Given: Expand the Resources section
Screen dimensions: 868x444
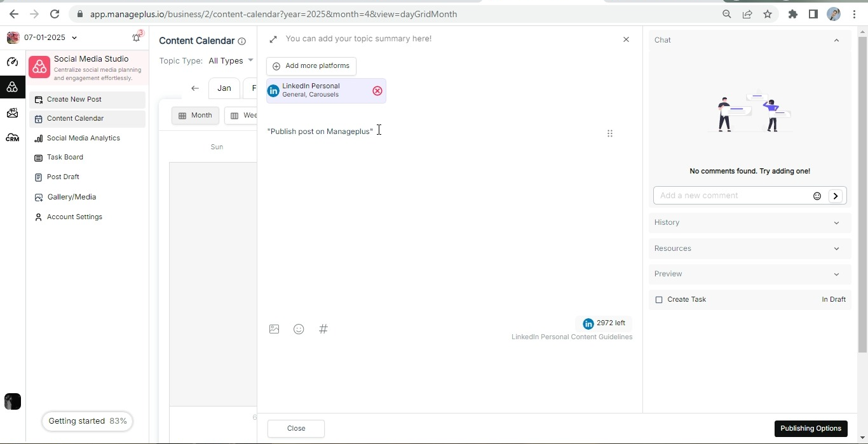Looking at the screenshot, I should coord(750,248).
